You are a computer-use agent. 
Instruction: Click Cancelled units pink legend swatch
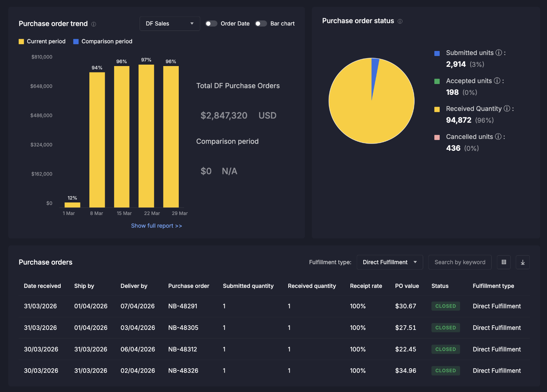(437, 137)
